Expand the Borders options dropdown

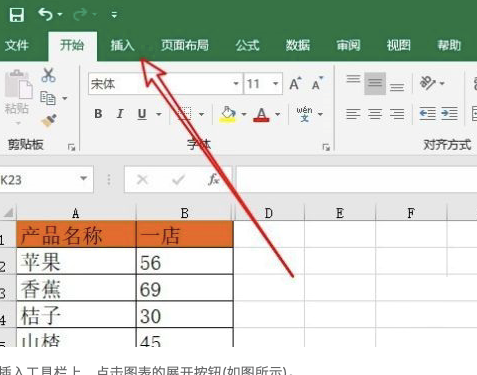click(201, 114)
